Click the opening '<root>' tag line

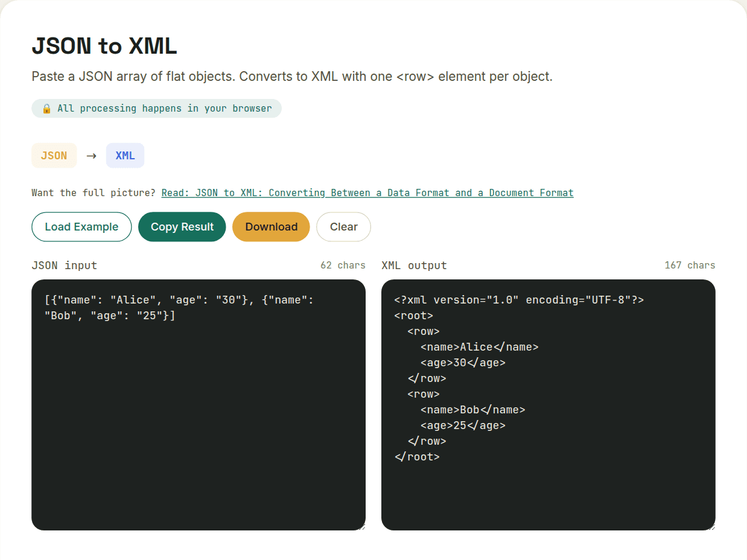click(414, 316)
